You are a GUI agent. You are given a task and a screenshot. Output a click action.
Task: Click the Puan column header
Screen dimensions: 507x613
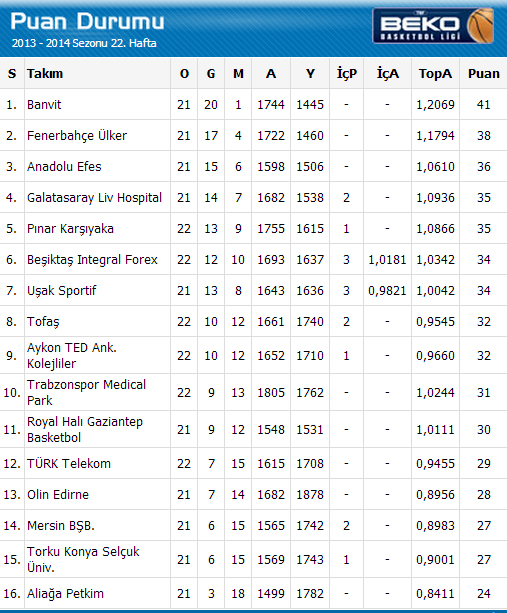[x=484, y=73]
